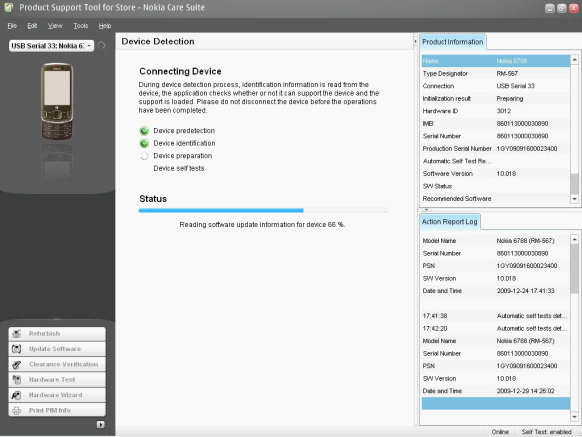The image size is (582, 437).
Task: Select the SW Status row
Action: click(x=496, y=186)
